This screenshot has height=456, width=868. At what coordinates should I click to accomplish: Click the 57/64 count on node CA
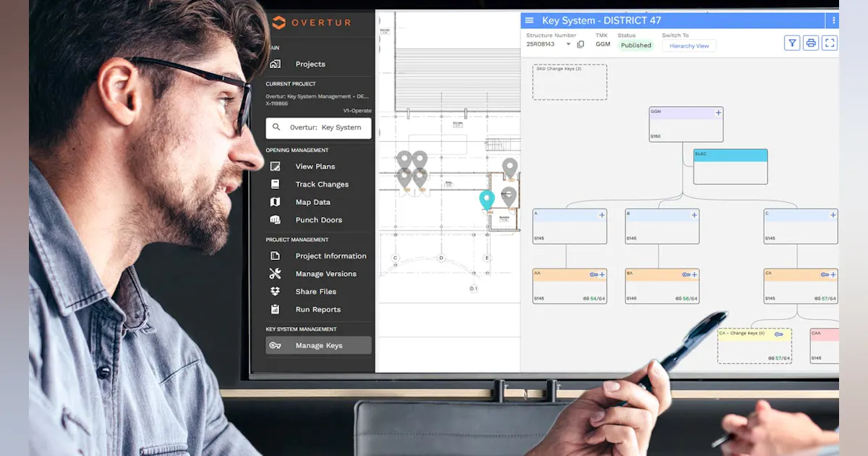point(829,298)
